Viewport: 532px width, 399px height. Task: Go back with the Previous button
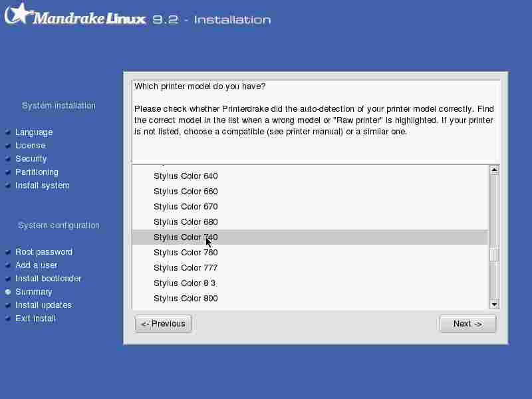[x=163, y=324]
